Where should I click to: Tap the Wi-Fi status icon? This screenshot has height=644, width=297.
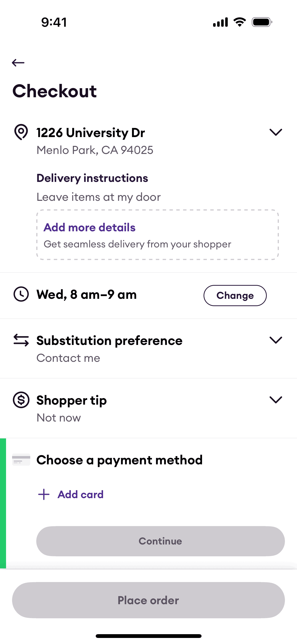tap(240, 22)
